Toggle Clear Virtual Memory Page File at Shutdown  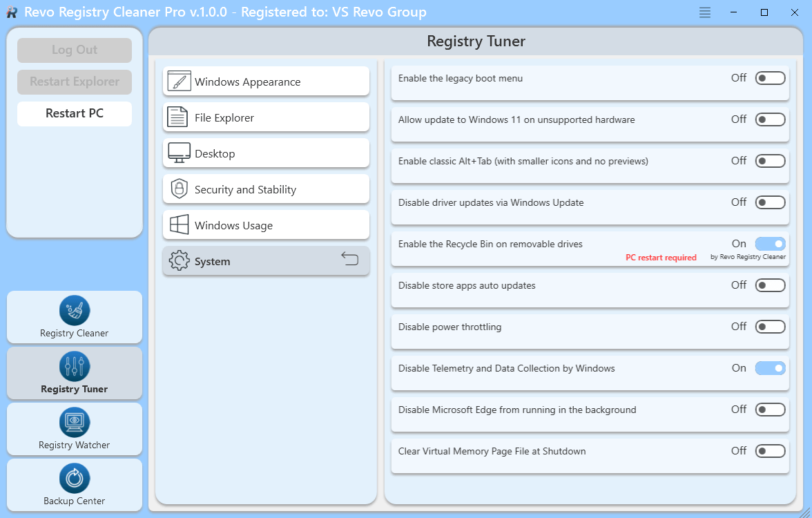[x=770, y=451]
